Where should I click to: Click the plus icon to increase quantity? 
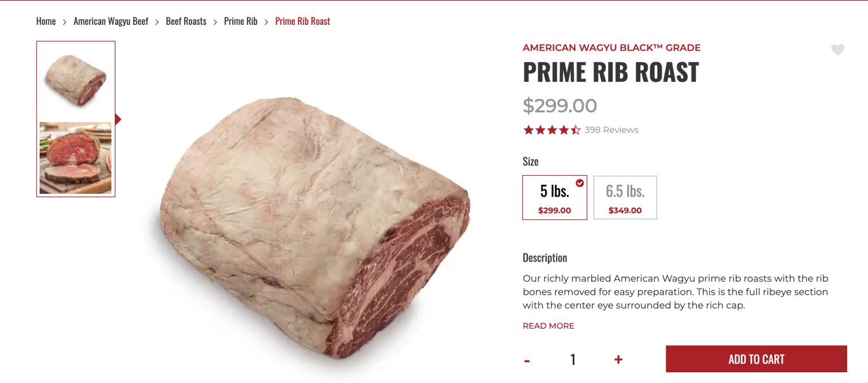click(618, 359)
